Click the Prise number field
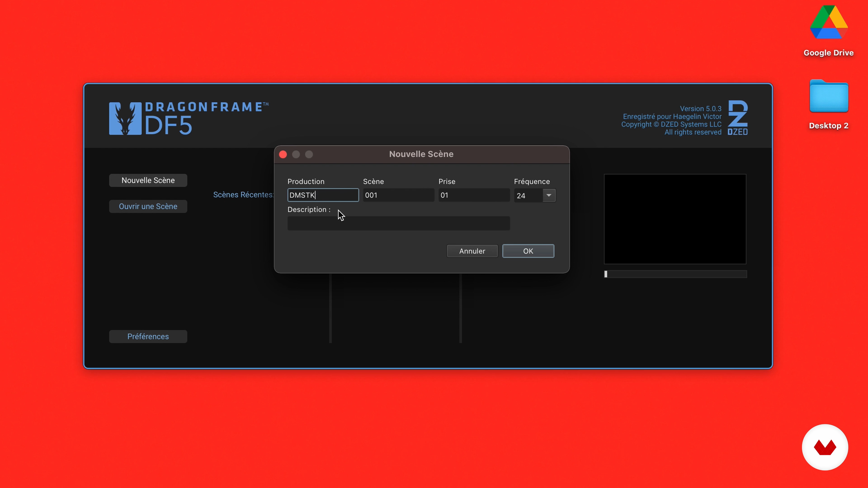 [474, 195]
